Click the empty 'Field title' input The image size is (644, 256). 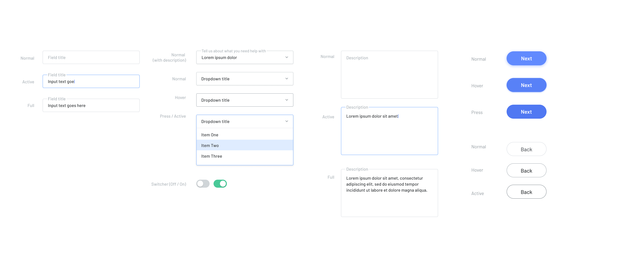point(91,57)
